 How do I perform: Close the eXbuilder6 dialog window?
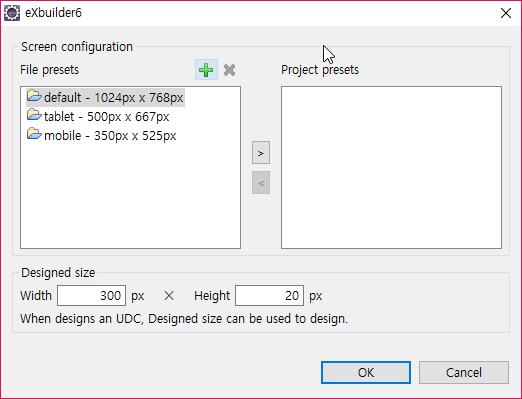point(506,13)
